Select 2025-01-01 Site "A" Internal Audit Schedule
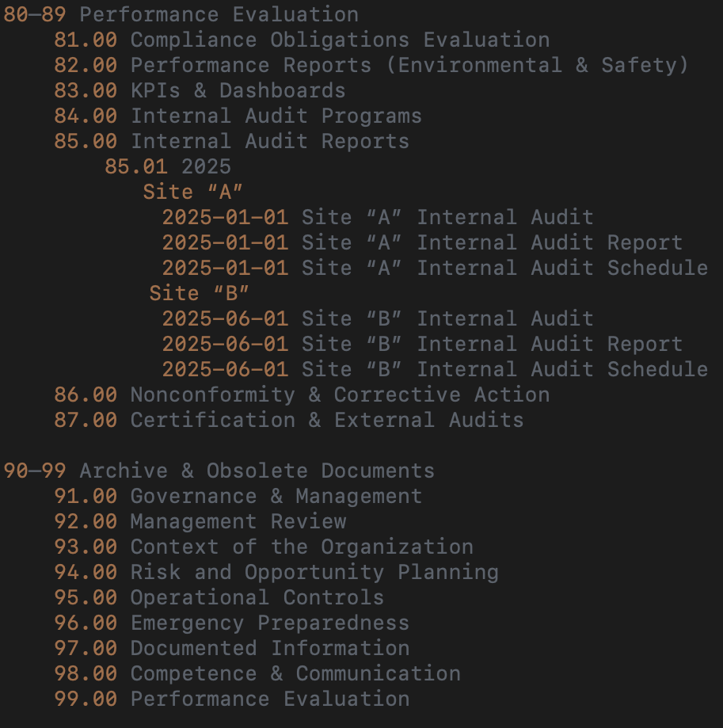723x728 pixels. point(435,268)
